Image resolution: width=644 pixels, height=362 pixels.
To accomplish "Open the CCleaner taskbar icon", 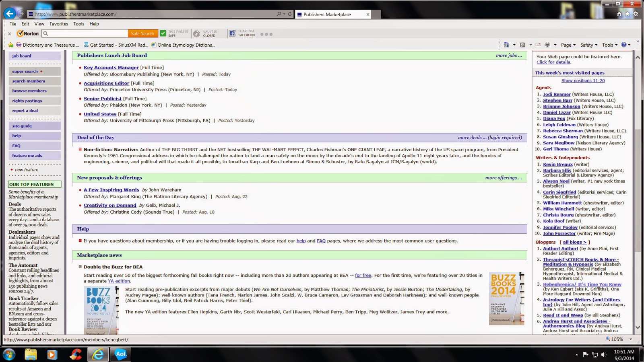I will coord(75,354).
